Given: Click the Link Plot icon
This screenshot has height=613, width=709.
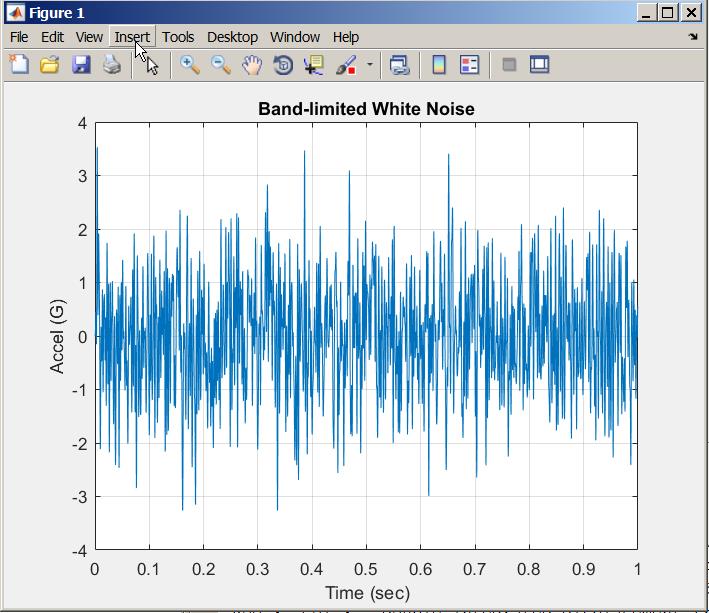Looking at the screenshot, I should click(399, 65).
